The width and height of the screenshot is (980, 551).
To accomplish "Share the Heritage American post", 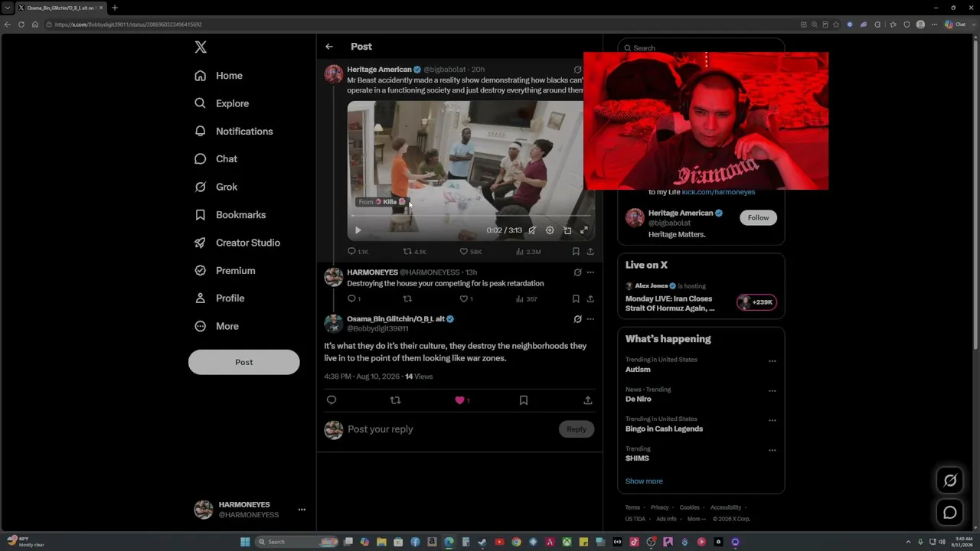I will pyautogui.click(x=590, y=251).
